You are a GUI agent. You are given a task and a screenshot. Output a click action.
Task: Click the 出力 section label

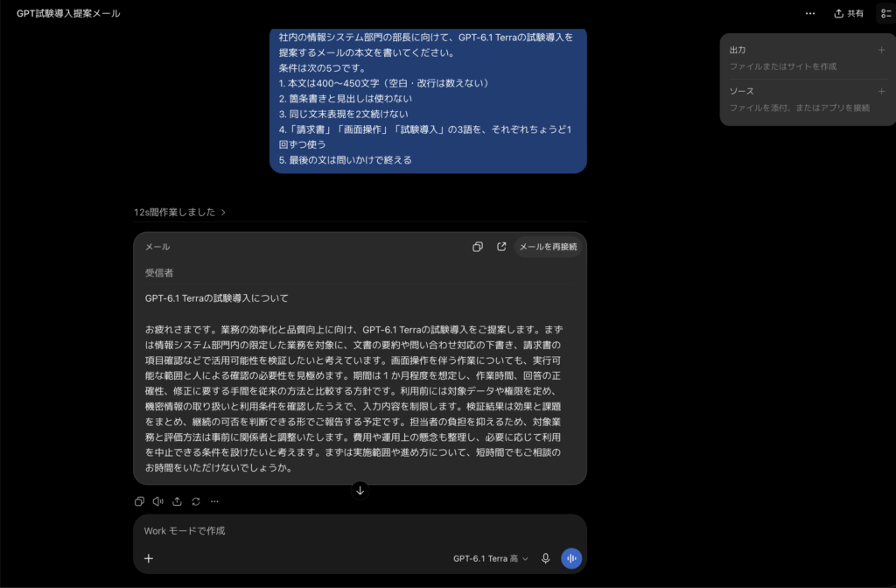click(738, 50)
